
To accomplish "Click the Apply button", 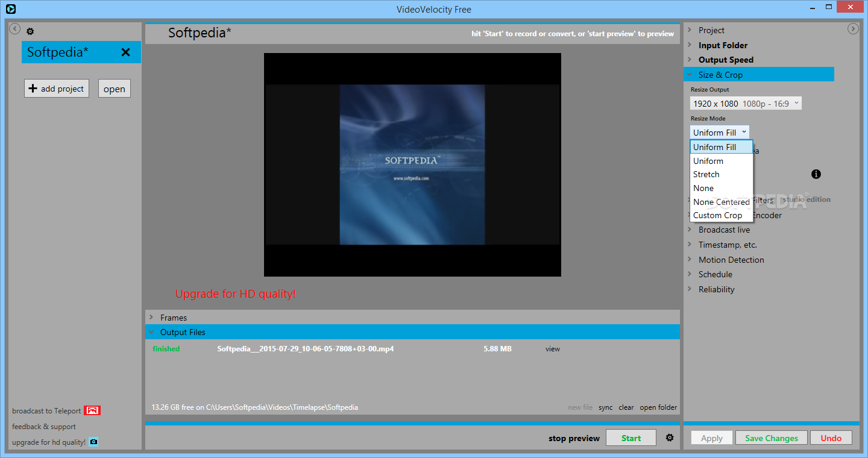I will point(712,438).
